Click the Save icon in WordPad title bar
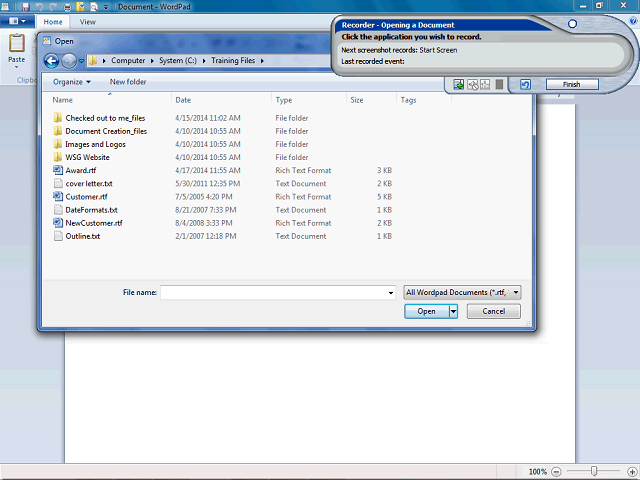Image resolution: width=640 pixels, height=480 pixels. click(x=25, y=7)
